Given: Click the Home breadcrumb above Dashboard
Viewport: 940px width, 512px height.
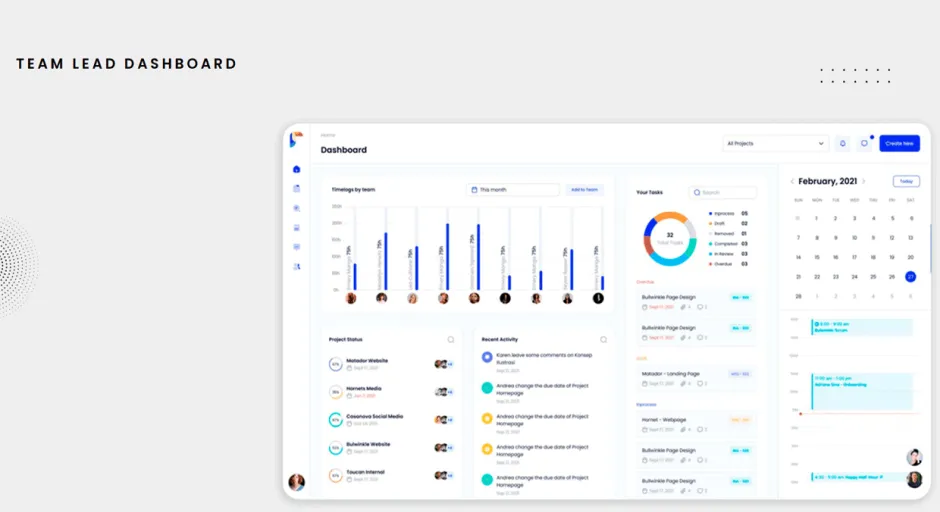Looking at the screenshot, I should click(x=327, y=135).
